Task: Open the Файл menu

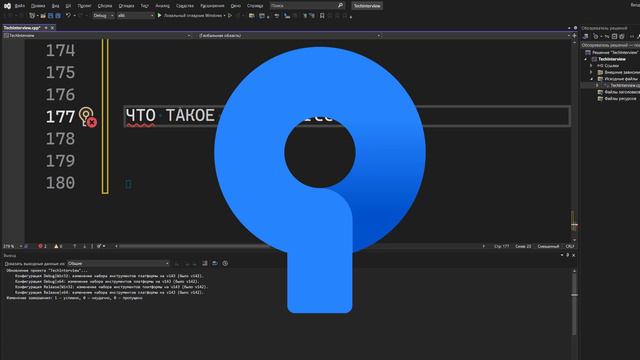Action: point(20,6)
